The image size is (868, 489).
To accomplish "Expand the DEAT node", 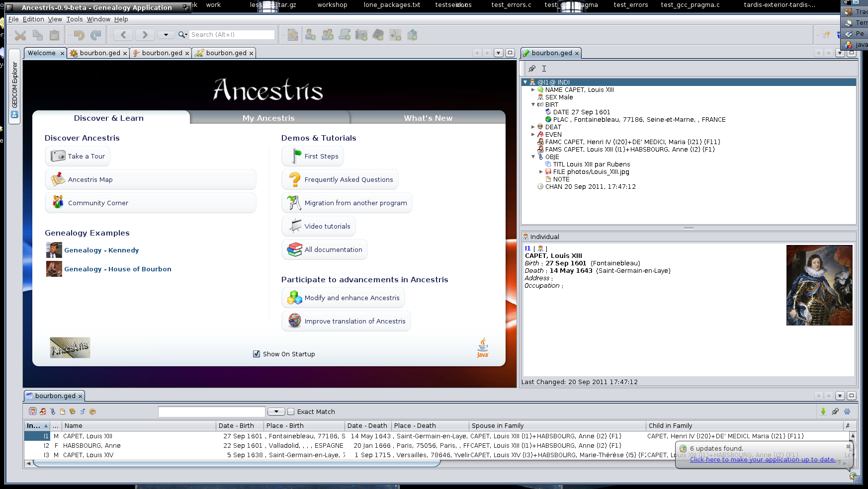I will [x=533, y=127].
